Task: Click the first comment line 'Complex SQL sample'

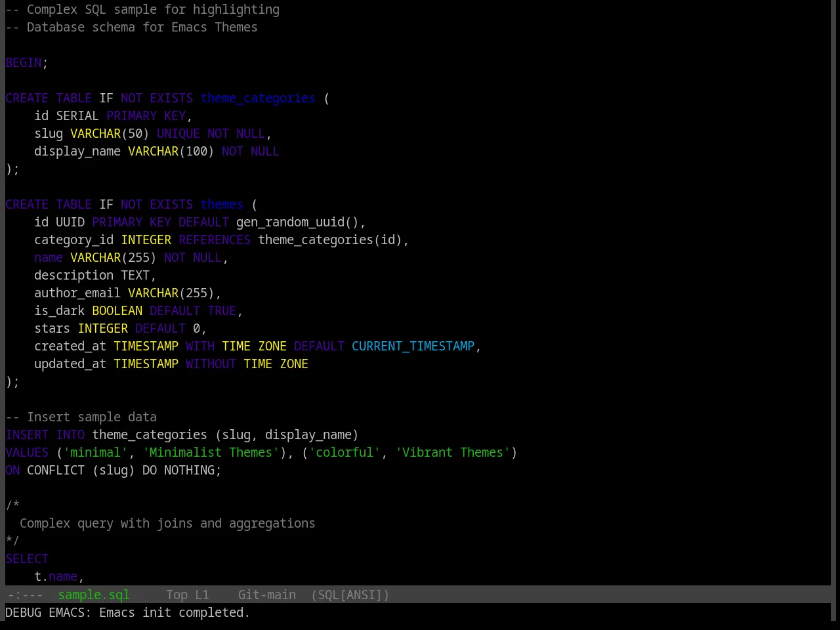Action: pyautogui.click(x=142, y=9)
